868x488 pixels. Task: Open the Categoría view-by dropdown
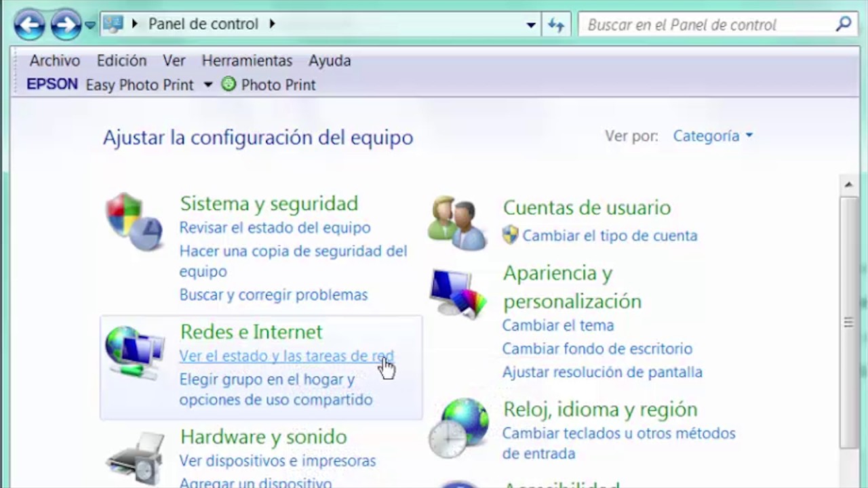(x=712, y=136)
